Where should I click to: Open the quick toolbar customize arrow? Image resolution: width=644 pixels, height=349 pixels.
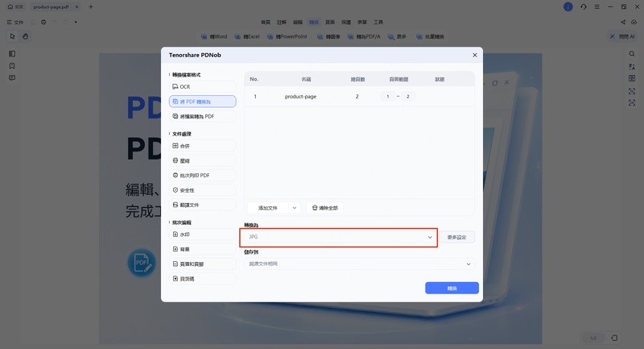(76, 23)
